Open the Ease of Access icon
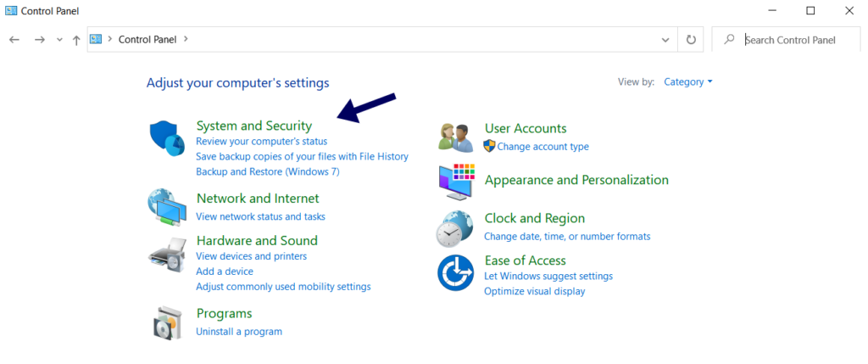This screenshot has height=364, width=868. [x=455, y=272]
